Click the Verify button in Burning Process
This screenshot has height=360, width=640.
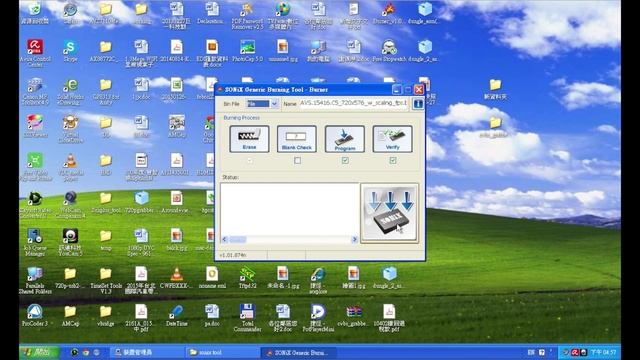pos(392,139)
